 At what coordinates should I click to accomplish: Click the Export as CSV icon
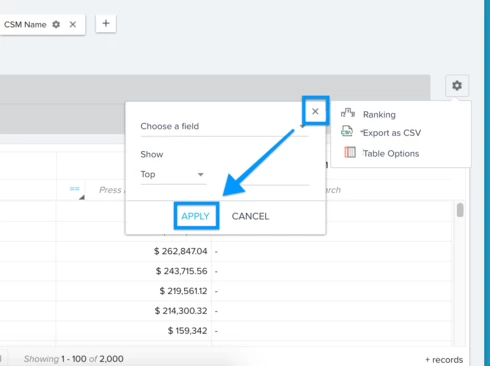[347, 131]
